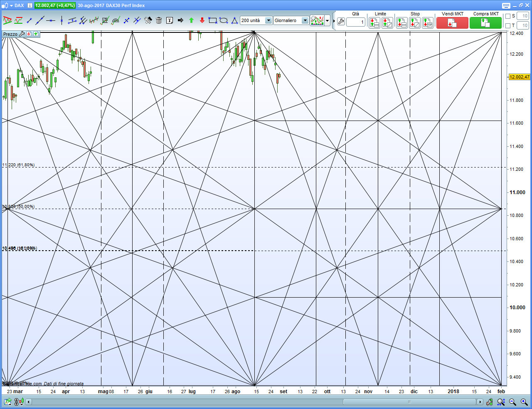Open the object settings hammer-and-wrench tool
Image resolution: width=532 pixels, height=409 pixels.
(x=148, y=20)
